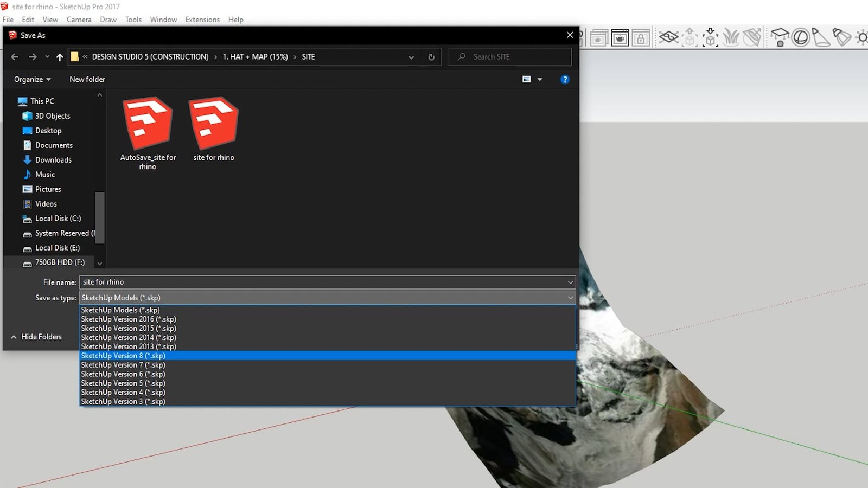This screenshot has height=488, width=868.
Task: Click DESIGN STUDIO 5 (CONSTRUCTION) breadcrumb
Action: pos(150,57)
